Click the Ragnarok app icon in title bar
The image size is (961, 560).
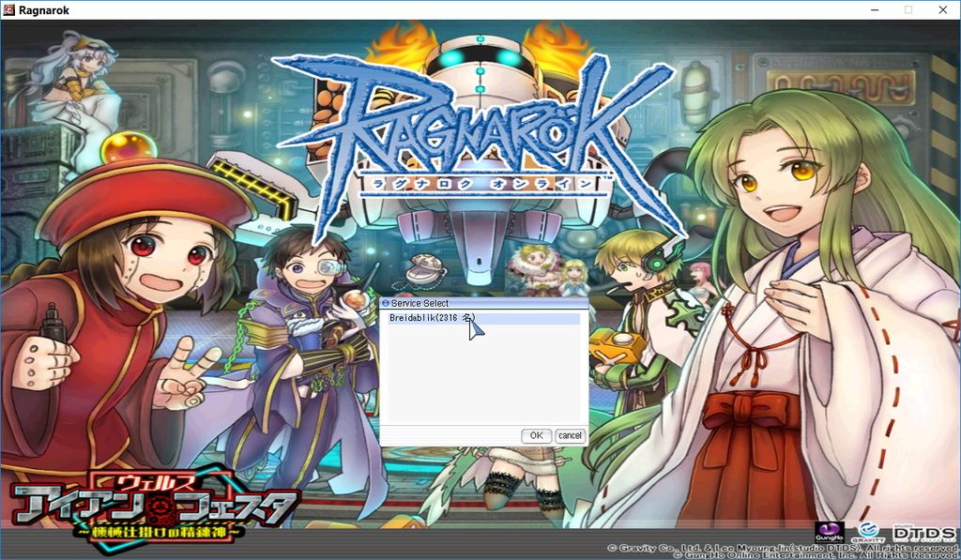click(9, 9)
